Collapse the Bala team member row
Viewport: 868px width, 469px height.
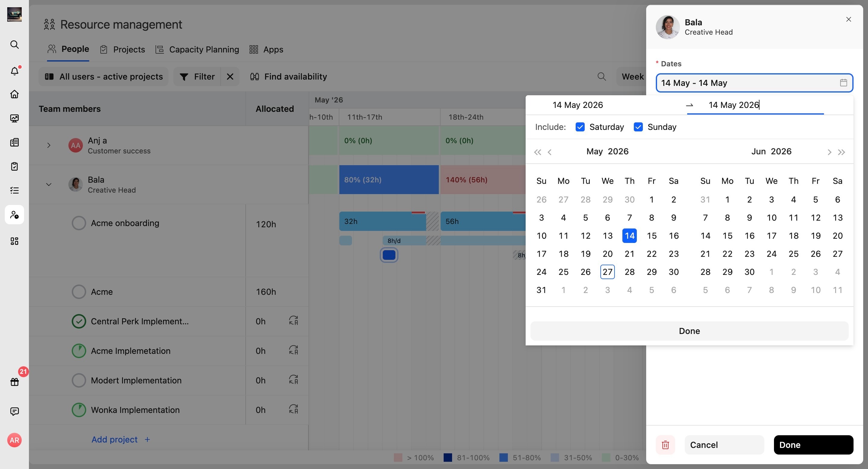pos(49,184)
